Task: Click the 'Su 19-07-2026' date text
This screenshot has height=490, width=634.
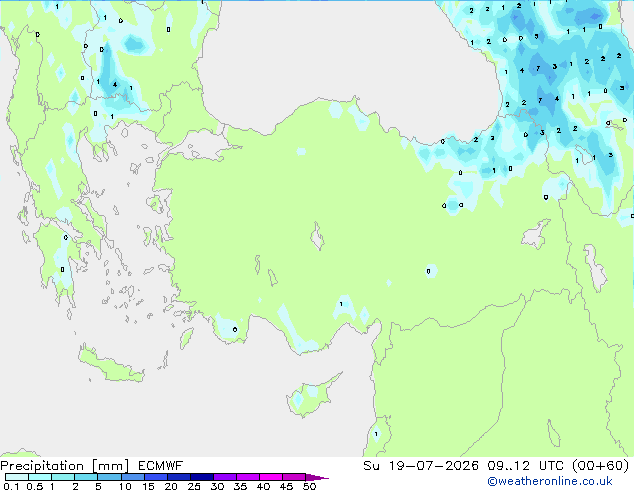Action: (421, 466)
